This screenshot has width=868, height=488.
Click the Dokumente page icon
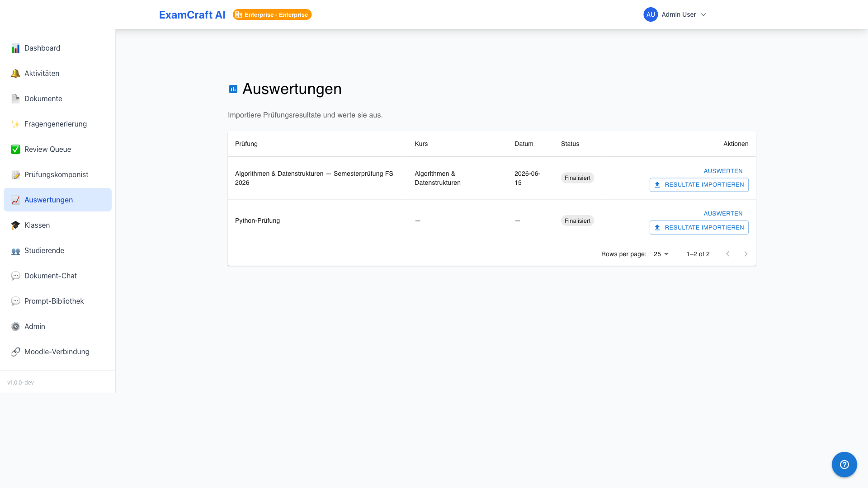click(x=15, y=99)
